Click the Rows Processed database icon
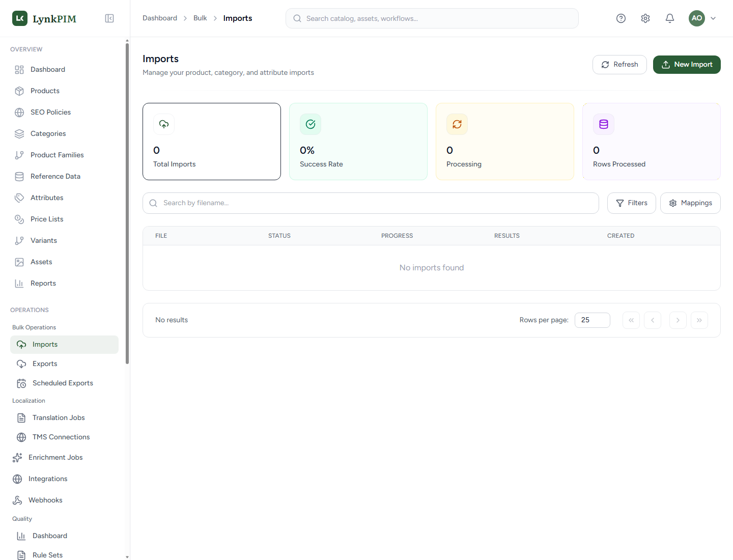733x560 pixels. coord(604,124)
